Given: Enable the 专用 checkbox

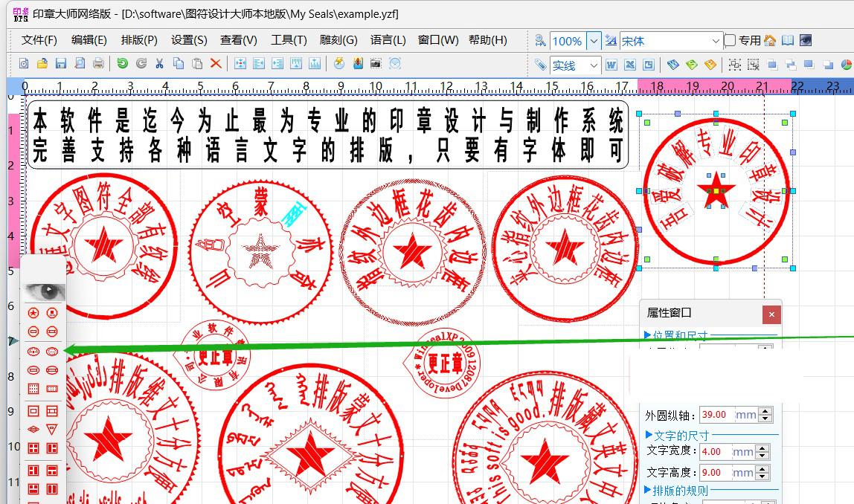Looking at the screenshot, I should point(731,41).
